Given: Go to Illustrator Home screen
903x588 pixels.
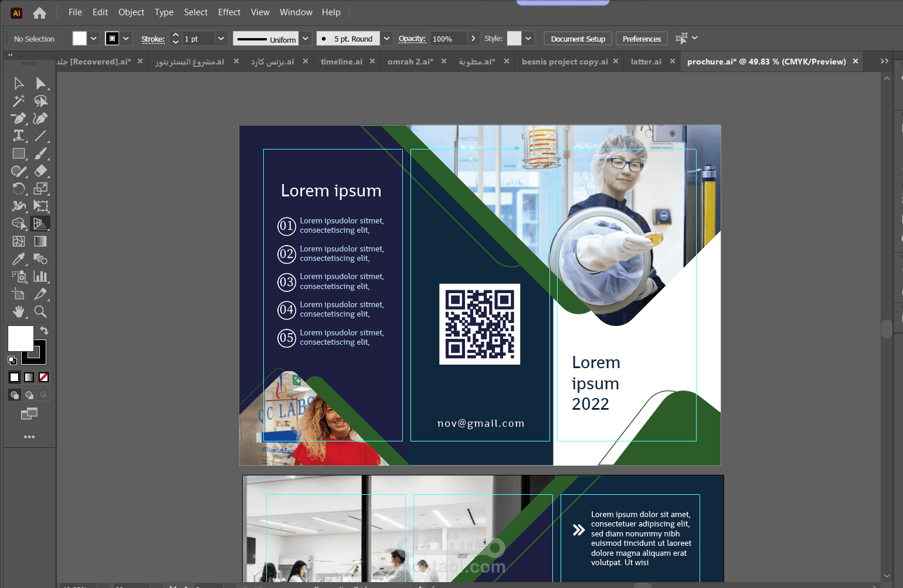Looking at the screenshot, I should (39, 12).
